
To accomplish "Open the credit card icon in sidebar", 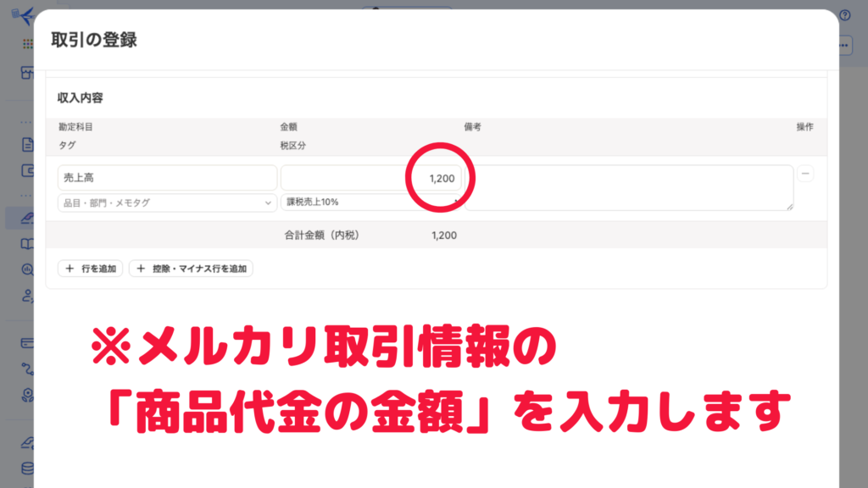I will point(28,343).
